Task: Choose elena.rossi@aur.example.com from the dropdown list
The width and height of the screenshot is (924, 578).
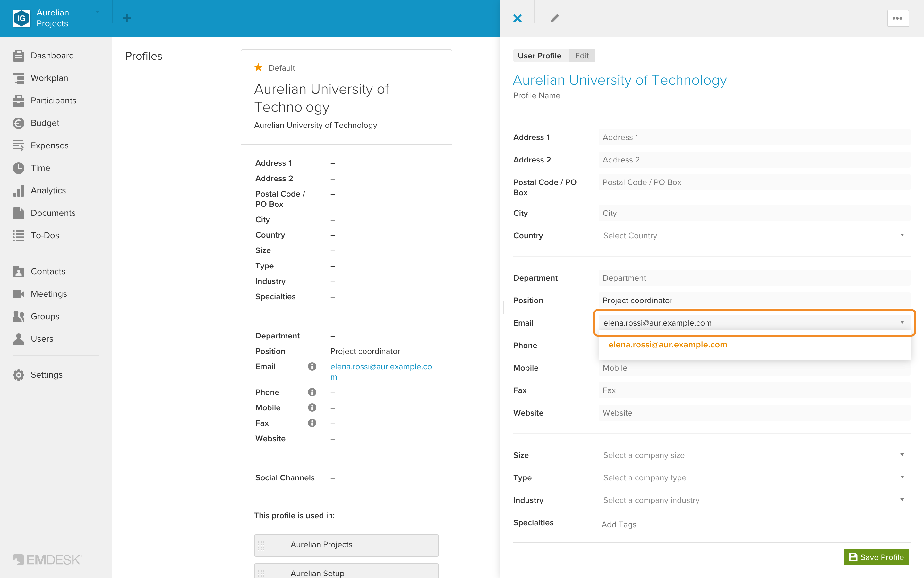Action: tap(667, 345)
